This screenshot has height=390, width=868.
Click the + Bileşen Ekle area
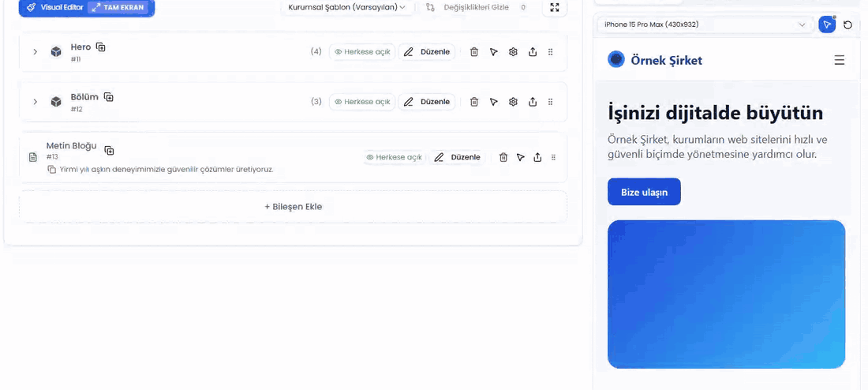[x=294, y=207]
